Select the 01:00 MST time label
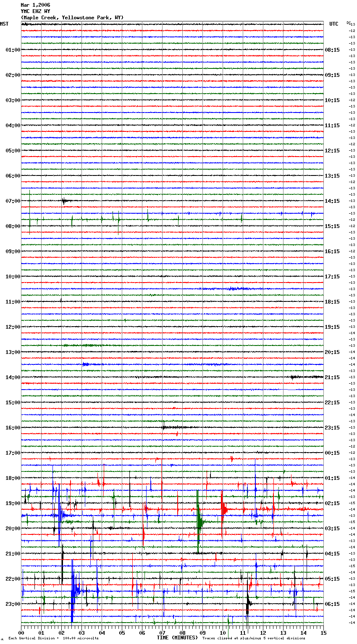Image resolution: width=357 pixels, height=644 pixels. 13,50
